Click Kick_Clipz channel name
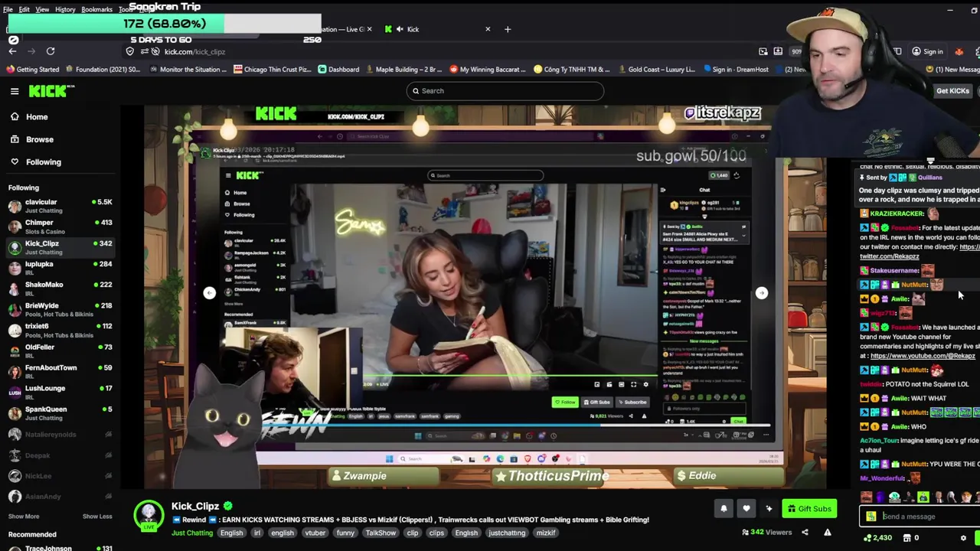This screenshot has width=980, height=551. coord(195,506)
